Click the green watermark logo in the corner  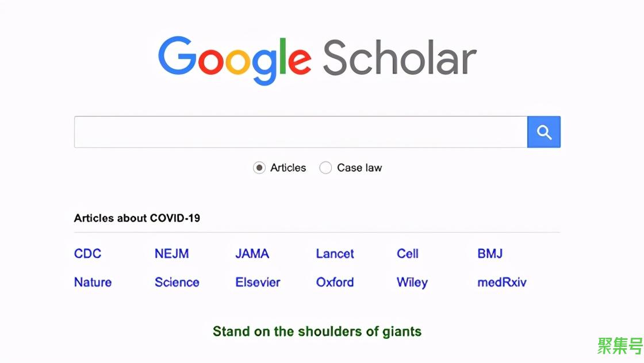pyautogui.click(x=620, y=346)
